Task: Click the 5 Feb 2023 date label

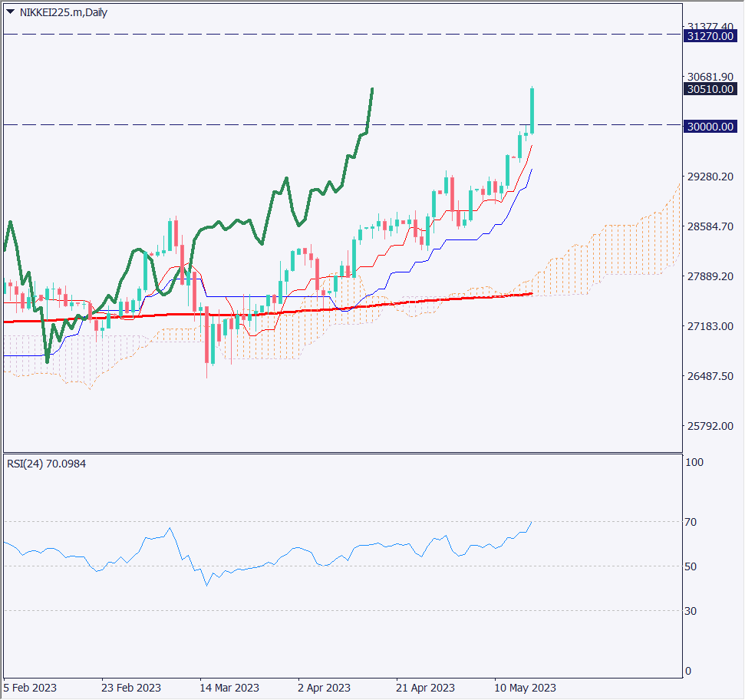Action: (31, 687)
